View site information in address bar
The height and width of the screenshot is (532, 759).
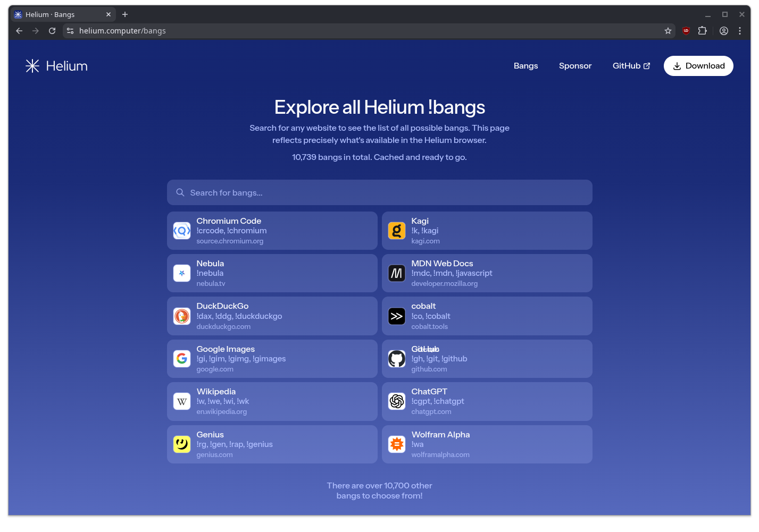point(70,31)
